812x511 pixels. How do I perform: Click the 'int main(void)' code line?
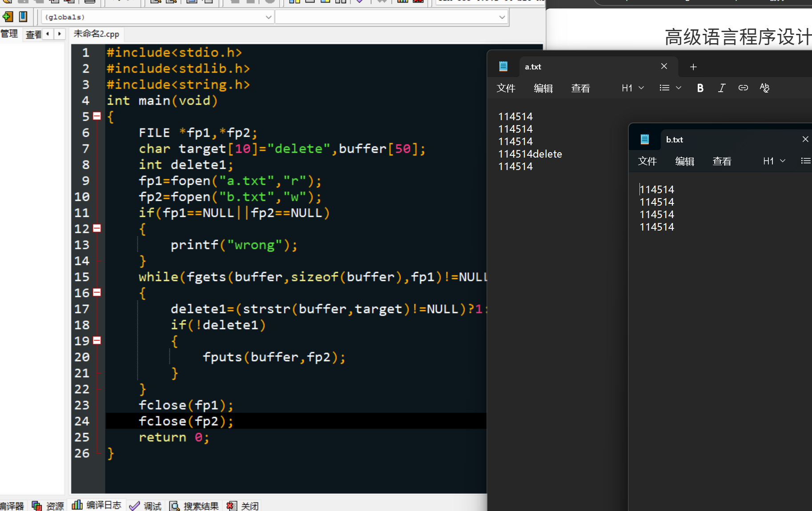pyautogui.click(x=162, y=101)
